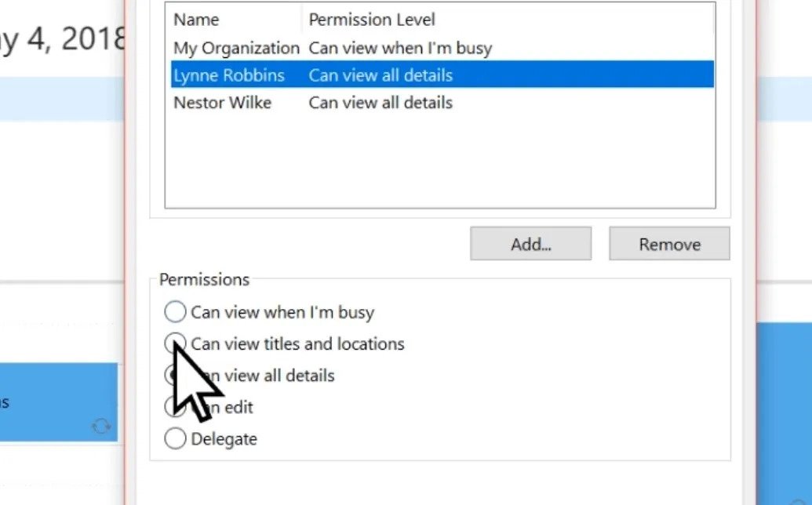Enable the Delegate permission radio button

175,439
